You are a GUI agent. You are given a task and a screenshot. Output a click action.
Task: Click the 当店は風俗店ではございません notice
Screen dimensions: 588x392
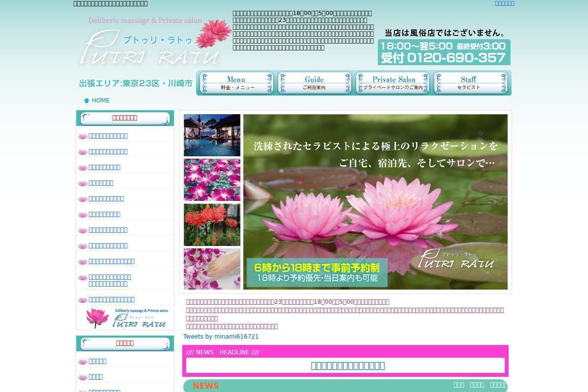445,33
